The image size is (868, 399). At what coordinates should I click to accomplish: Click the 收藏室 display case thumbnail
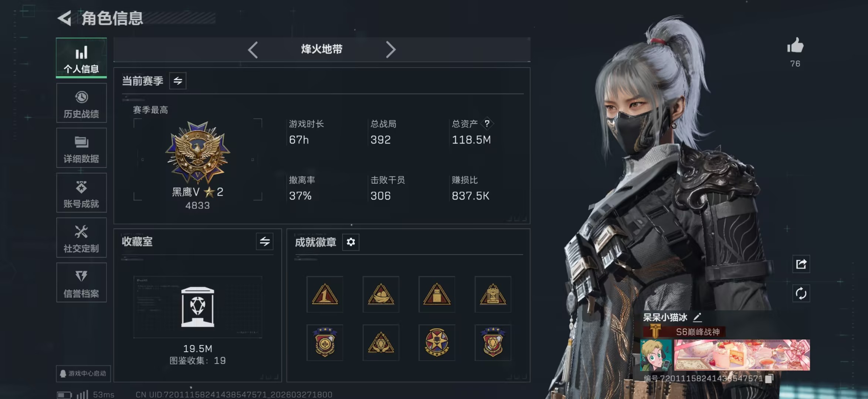198,307
